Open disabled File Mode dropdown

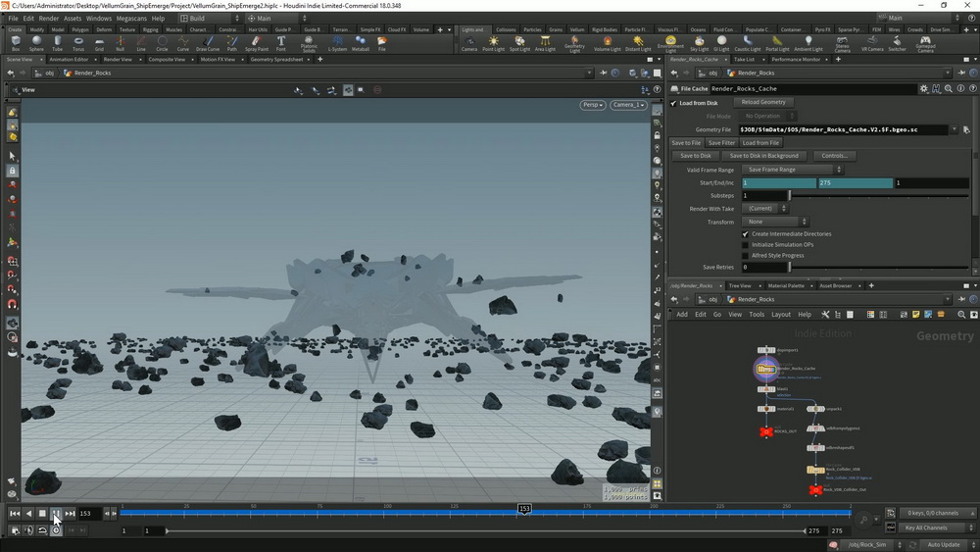768,117
